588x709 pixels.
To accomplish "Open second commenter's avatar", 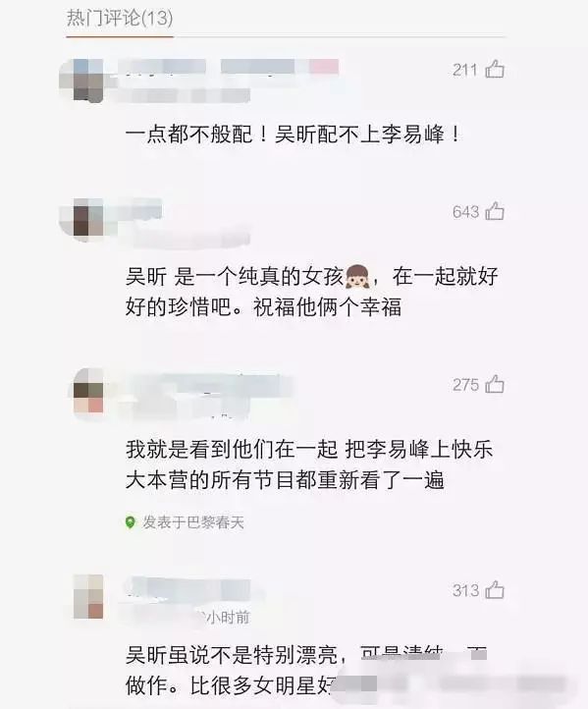I will 81,220.
